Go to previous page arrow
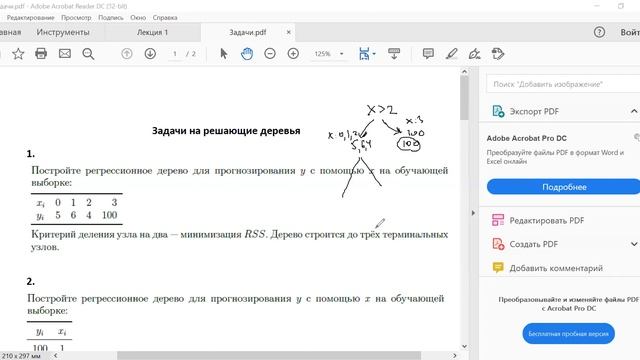The height and width of the screenshot is (360, 640). pos(127,53)
